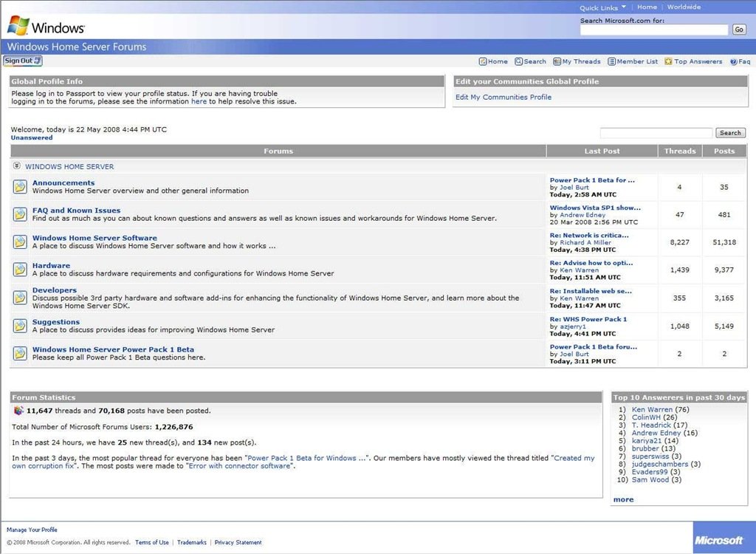Screen dimensions: 756x554
Task: Open the Developers forum link
Action: [55, 290]
